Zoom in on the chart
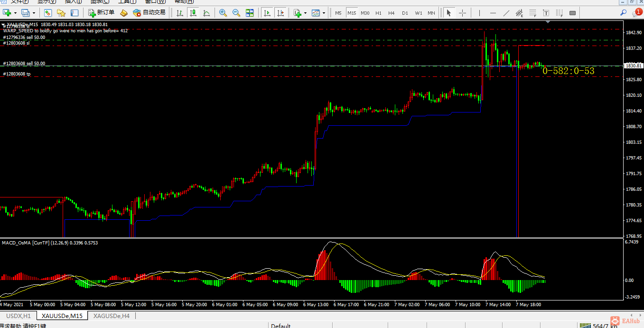This screenshot has width=644, height=328. 223,13
